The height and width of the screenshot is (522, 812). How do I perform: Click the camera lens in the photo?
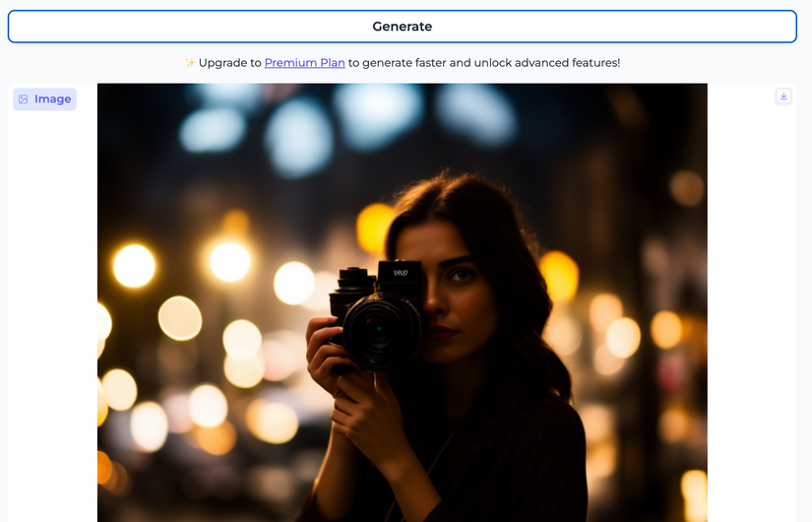point(382,330)
